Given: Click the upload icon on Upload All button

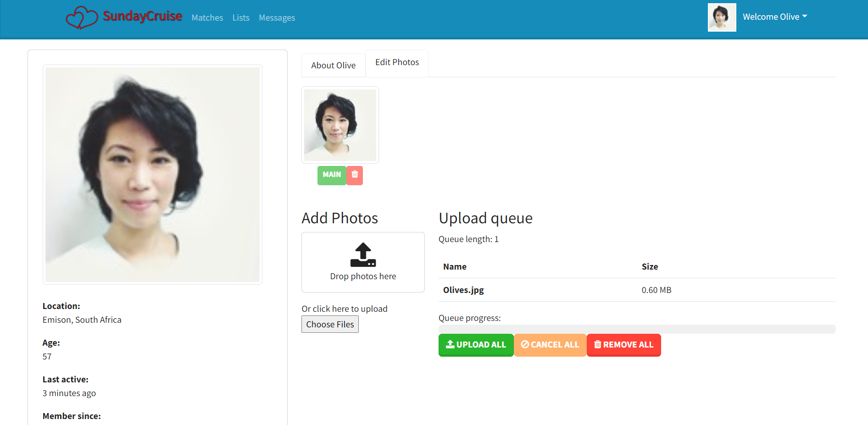Looking at the screenshot, I should [x=451, y=345].
